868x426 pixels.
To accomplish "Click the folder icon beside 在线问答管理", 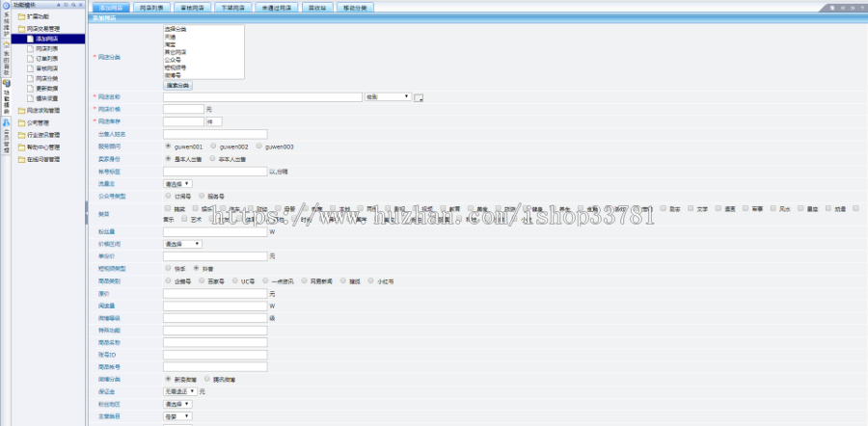I will click(21, 159).
